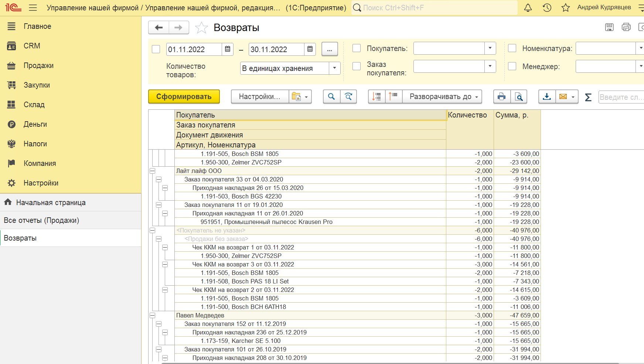Screen dimensions: 644x364
Task: Enable the Заказ покупателя filter checkbox
Action: pos(357,66)
